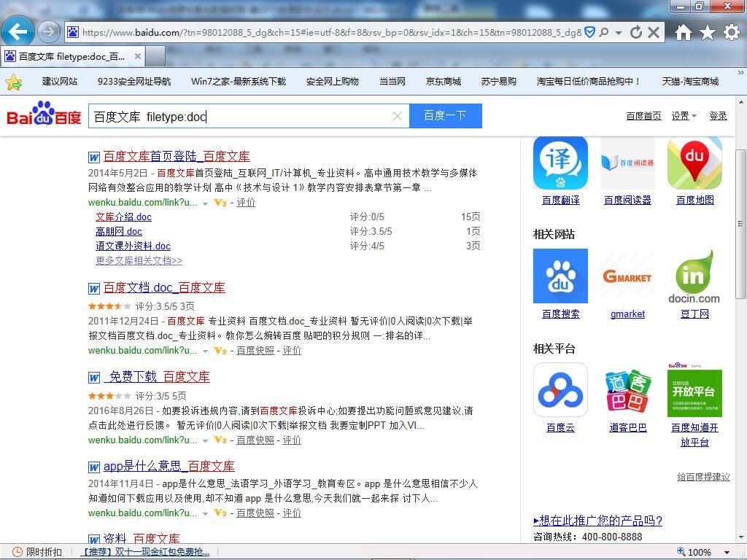Click the Baidu logo
This screenshot has width=747, height=560.
pyautogui.click(x=44, y=113)
